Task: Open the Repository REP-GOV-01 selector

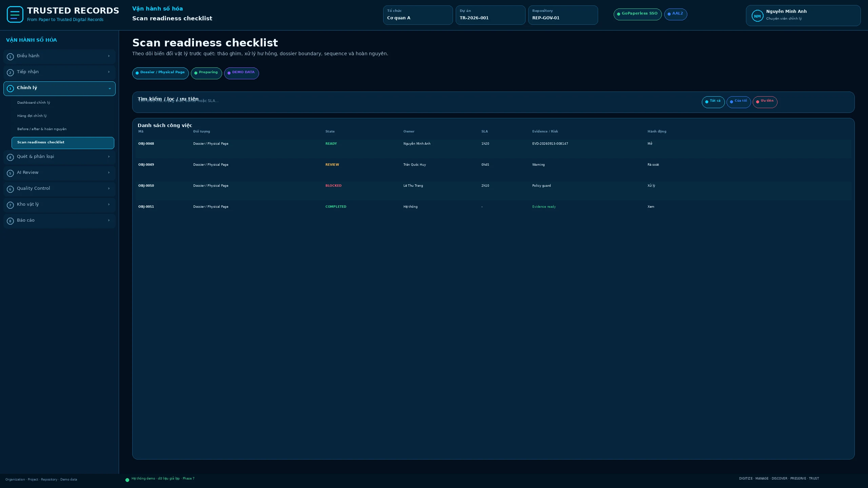Action: point(563,15)
